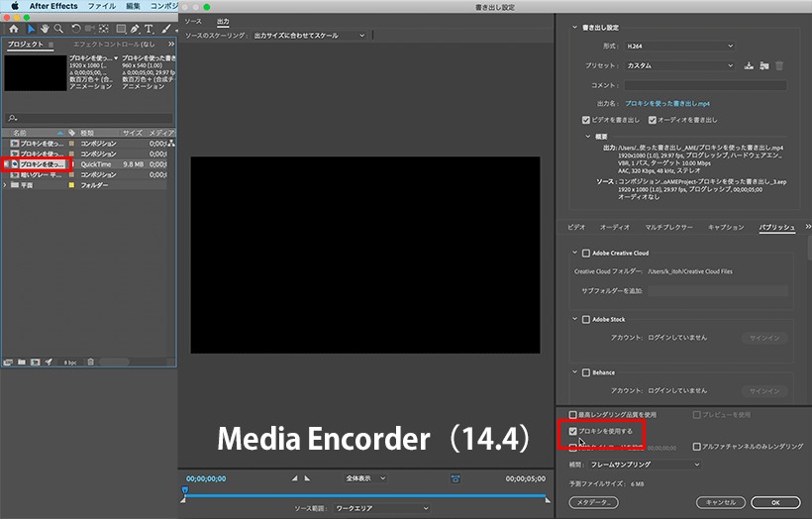812x519 pixels.
Task: Click flowchart icon beside first composition row
Action: 171,144
